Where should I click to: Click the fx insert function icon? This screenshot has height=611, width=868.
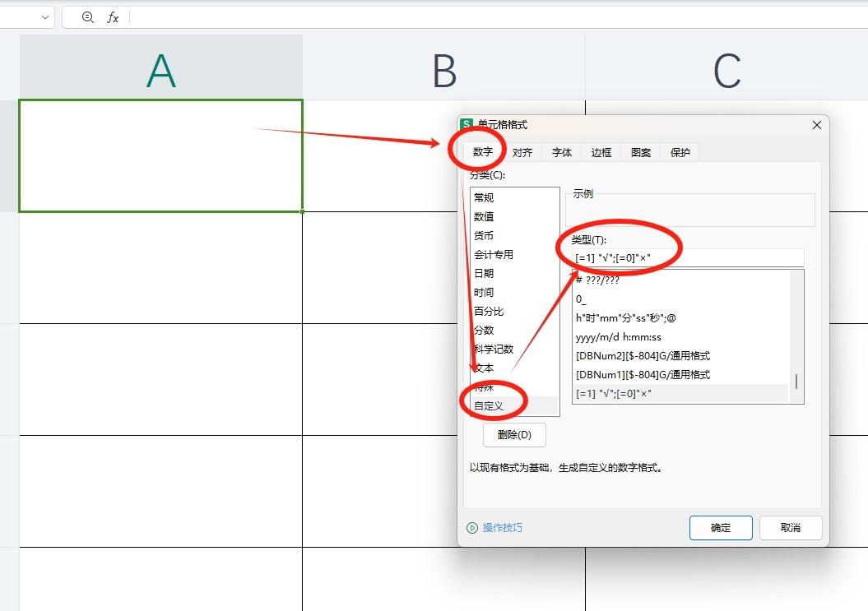[113, 17]
